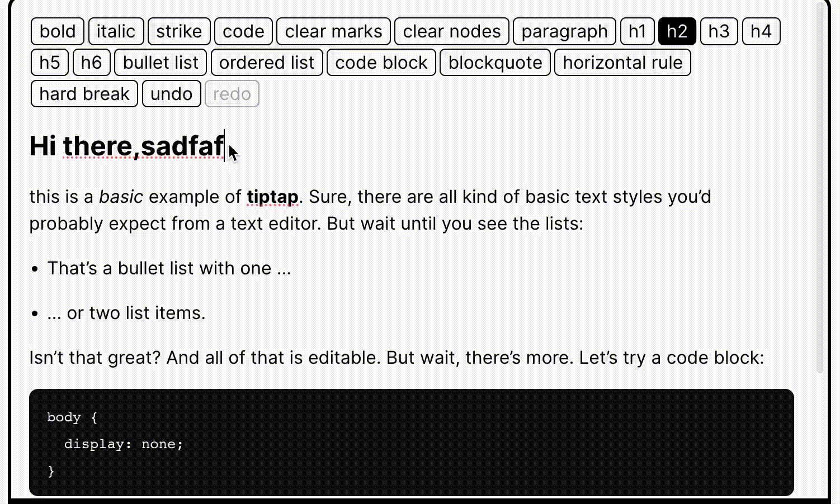
Task: Deselect the active h2 heading style
Action: coord(677,31)
